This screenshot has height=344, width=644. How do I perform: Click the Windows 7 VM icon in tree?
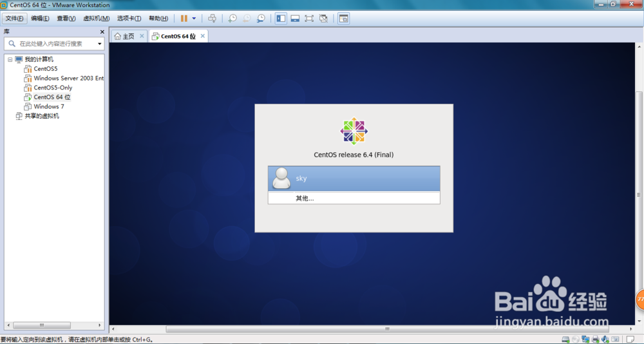tap(28, 107)
